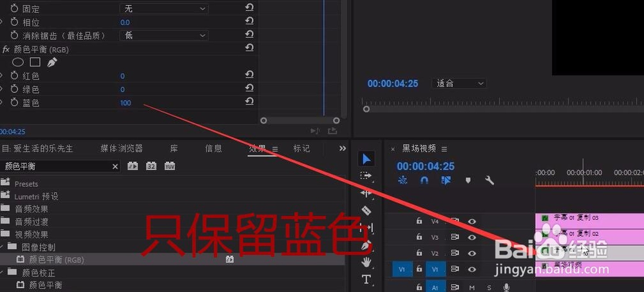Hide the V4 track output
The width and height of the screenshot is (644, 292).
472,221
